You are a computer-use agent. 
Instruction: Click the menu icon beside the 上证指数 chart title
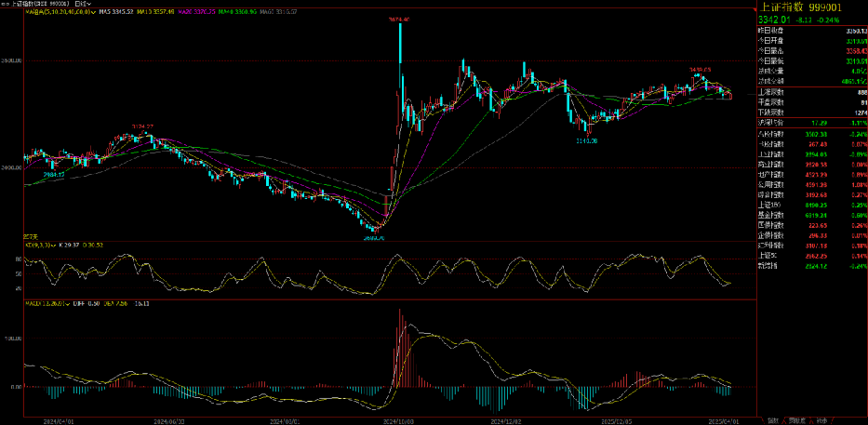click(x=5, y=5)
